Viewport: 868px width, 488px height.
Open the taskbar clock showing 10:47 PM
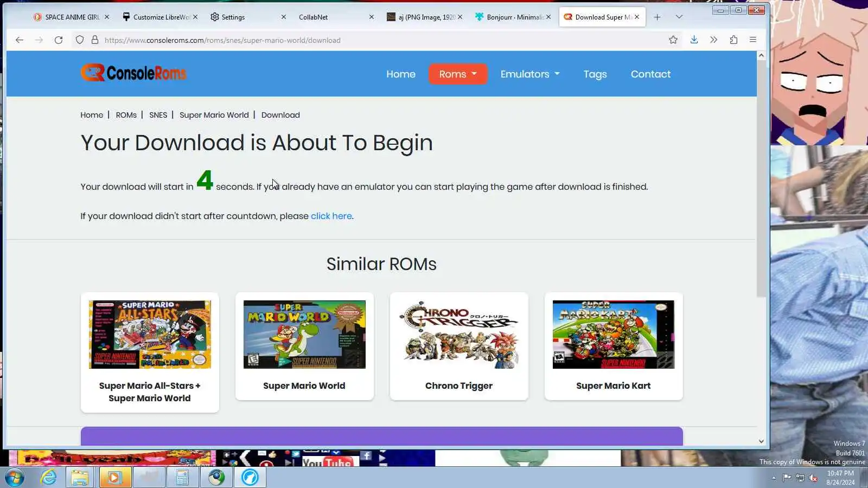coord(840,478)
